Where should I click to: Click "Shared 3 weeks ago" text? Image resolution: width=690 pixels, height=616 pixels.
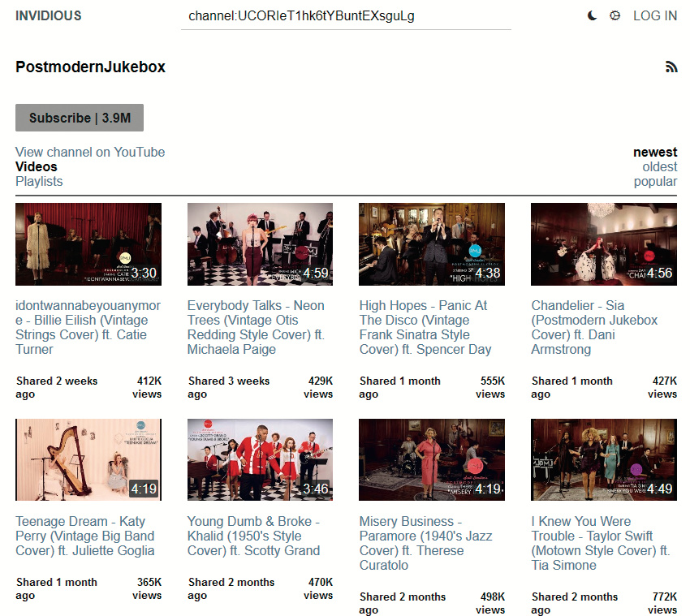(x=228, y=387)
